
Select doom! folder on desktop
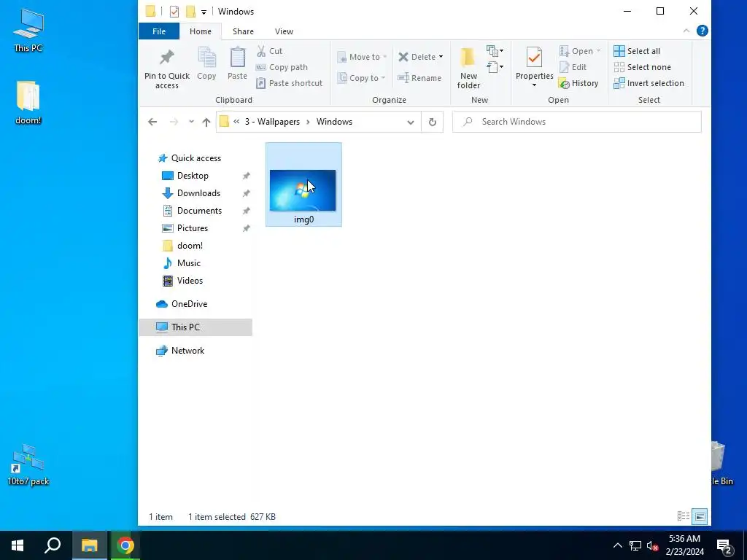pos(28,103)
